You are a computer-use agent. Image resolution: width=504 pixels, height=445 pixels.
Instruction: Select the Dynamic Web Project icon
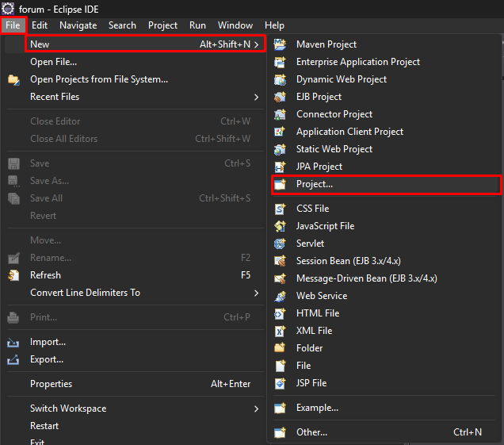(280, 79)
